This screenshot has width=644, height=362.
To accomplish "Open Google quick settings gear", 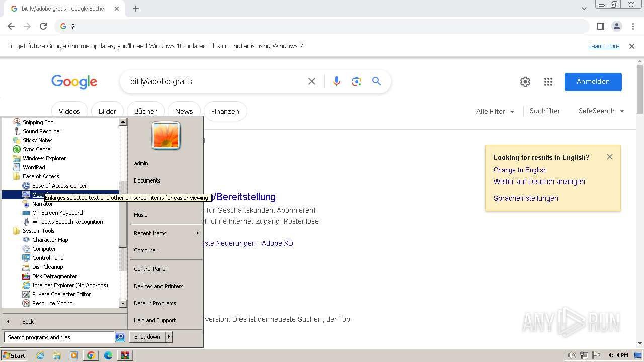I will point(525,82).
